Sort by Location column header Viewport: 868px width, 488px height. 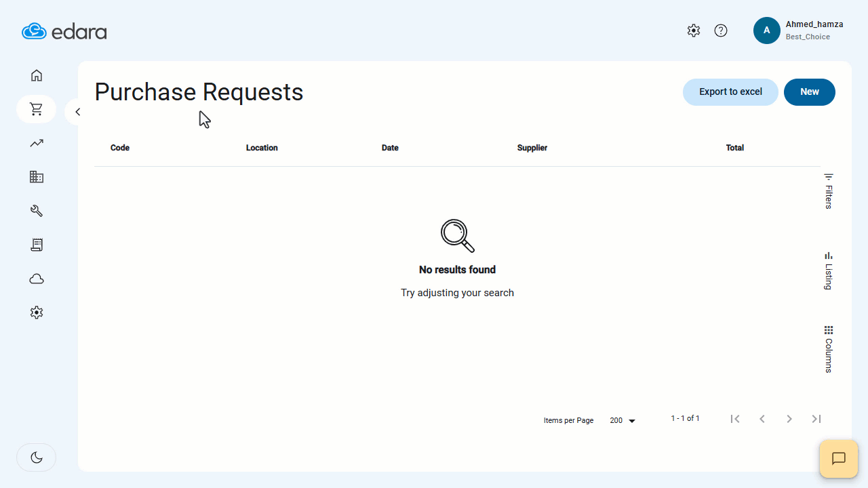click(x=262, y=148)
